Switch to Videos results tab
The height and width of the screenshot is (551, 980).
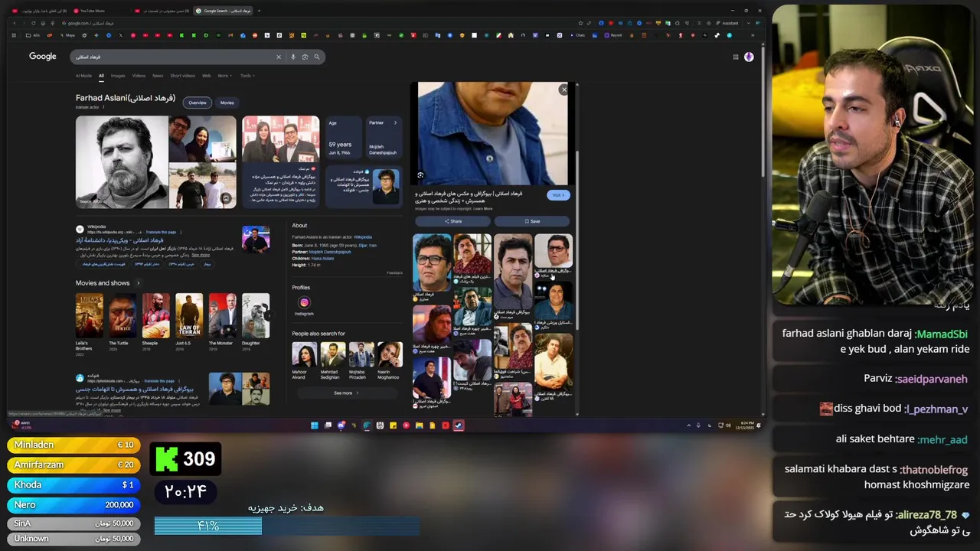pyautogui.click(x=139, y=76)
